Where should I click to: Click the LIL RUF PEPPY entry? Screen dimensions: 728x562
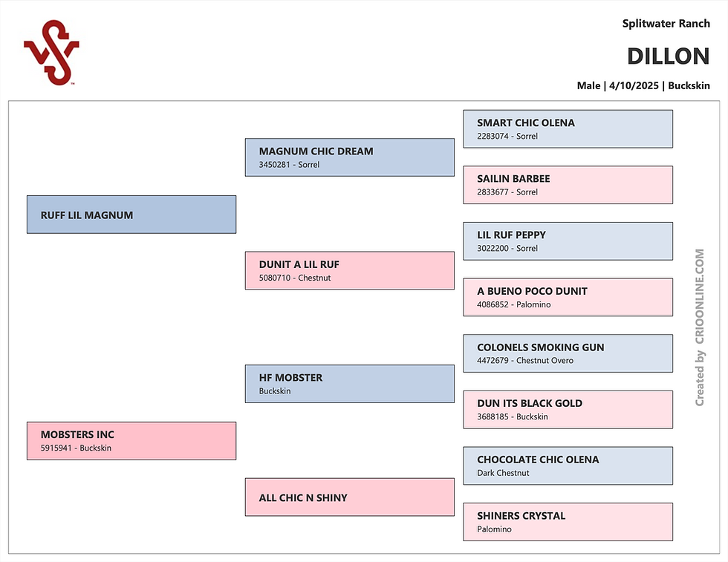click(568, 241)
